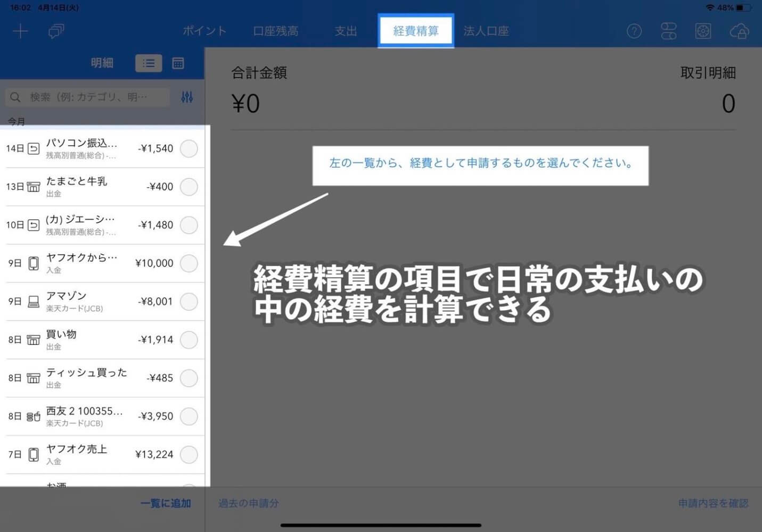Select the 買い物 -¥1,914 circle

189,340
